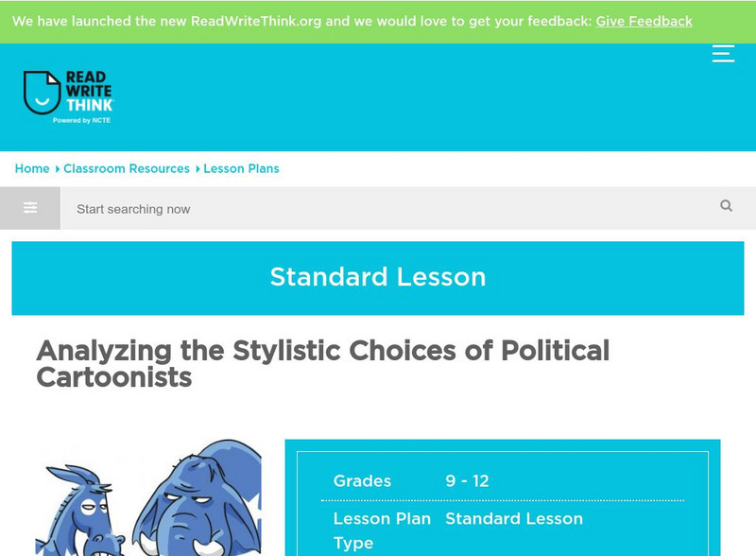The image size is (756, 556).
Task: Select the 9 - 12 grades value
Action: (467, 481)
